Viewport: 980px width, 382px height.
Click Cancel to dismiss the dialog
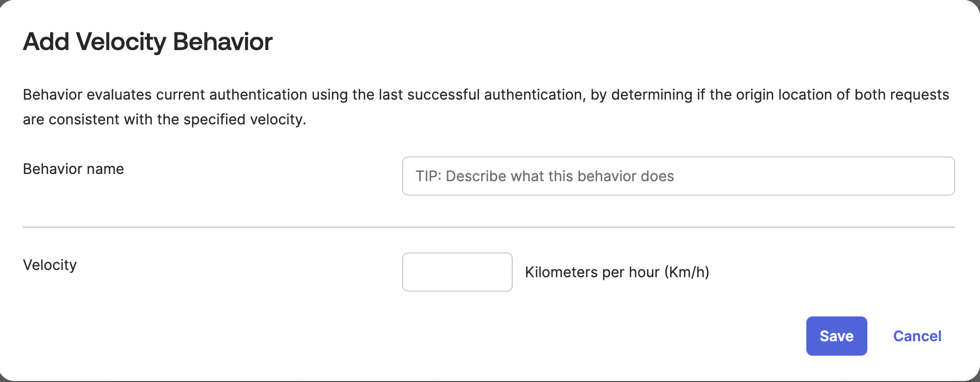pos(917,336)
